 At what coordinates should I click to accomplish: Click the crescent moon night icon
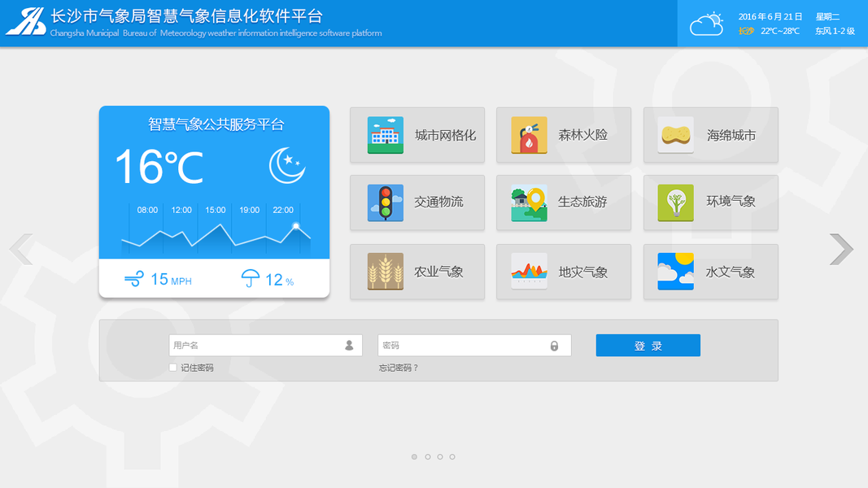287,165
